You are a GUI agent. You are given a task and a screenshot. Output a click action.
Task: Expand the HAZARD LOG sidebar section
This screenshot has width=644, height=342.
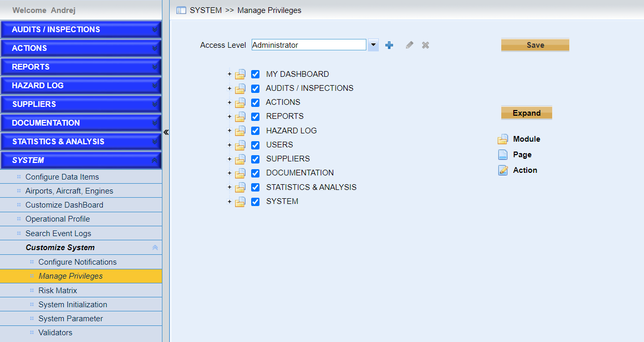pyautogui.click(x=80, y=86)
